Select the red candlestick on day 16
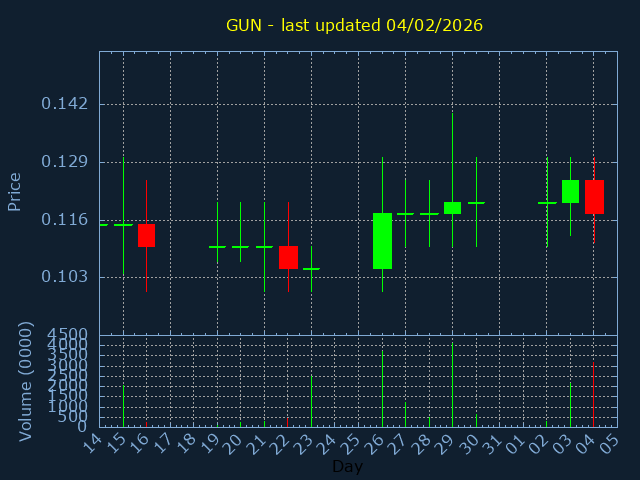Image resolution: width=640 pixels, height=480 pixels. [147, 235]
